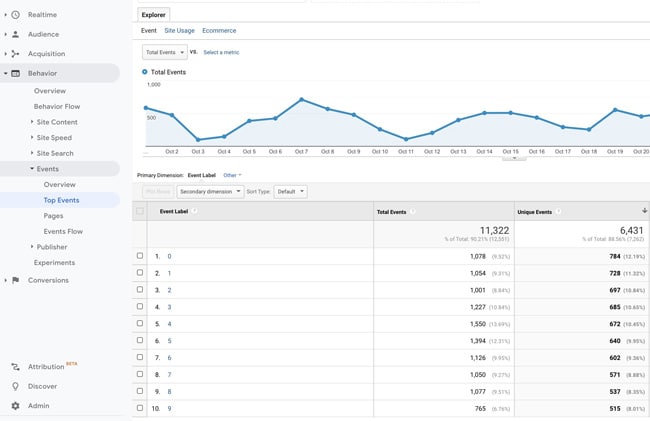Switch to the Site Usage tab
Viewport: 650px width, 421px height.
[179, 31]
